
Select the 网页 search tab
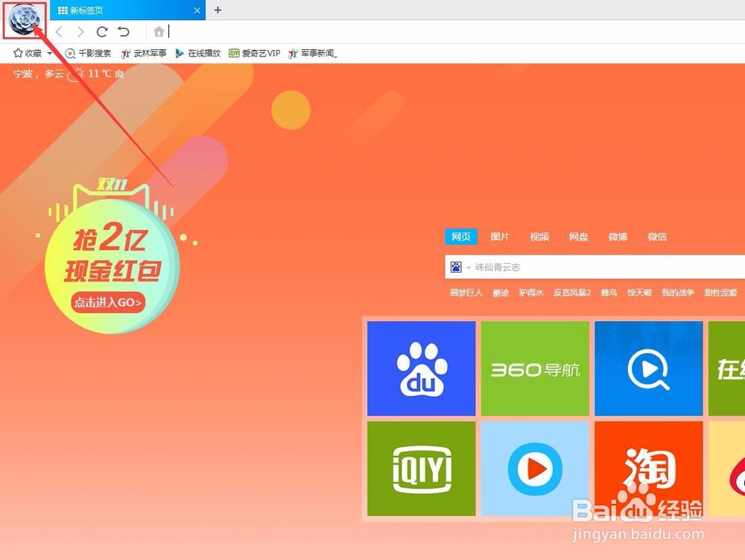461,237
